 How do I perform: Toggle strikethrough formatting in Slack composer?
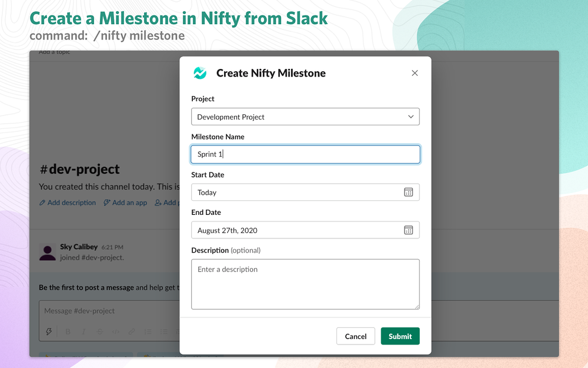coord(99,331)
